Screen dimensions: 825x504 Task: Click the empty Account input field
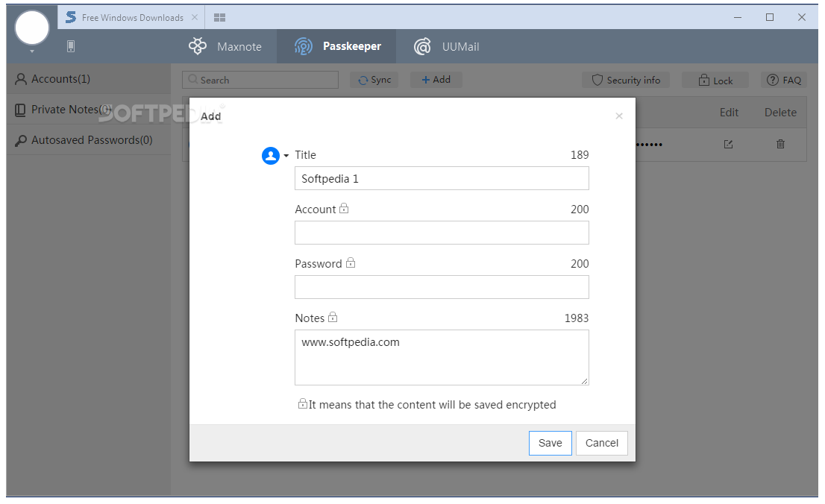click(442, 233)
